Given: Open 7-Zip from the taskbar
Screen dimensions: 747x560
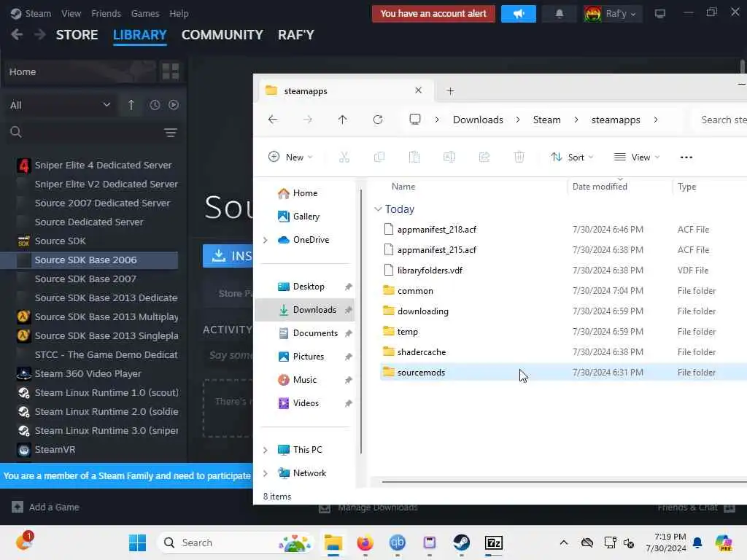Looking at the screenshot, I should pyautogui.click(x=494, y=542).
